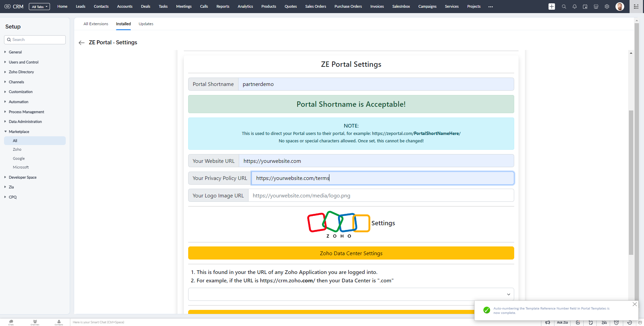Open the All Tabs dropdown
644x326 pixels.
39,7
